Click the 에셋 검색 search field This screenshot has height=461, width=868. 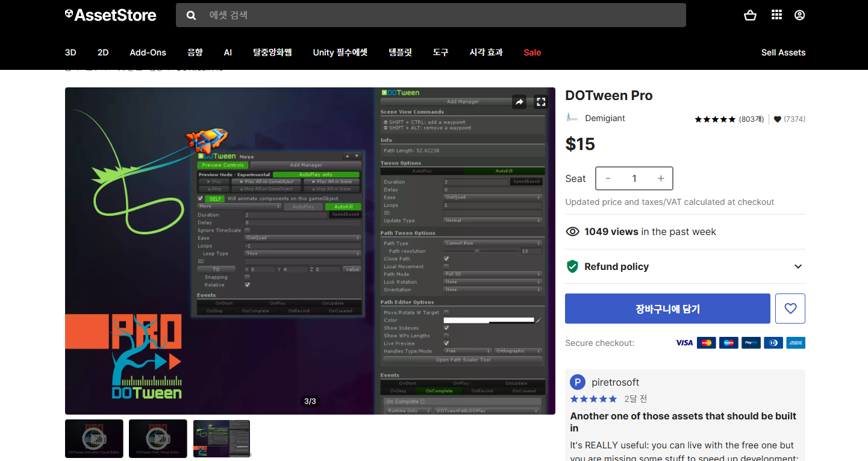click(431, 15)
